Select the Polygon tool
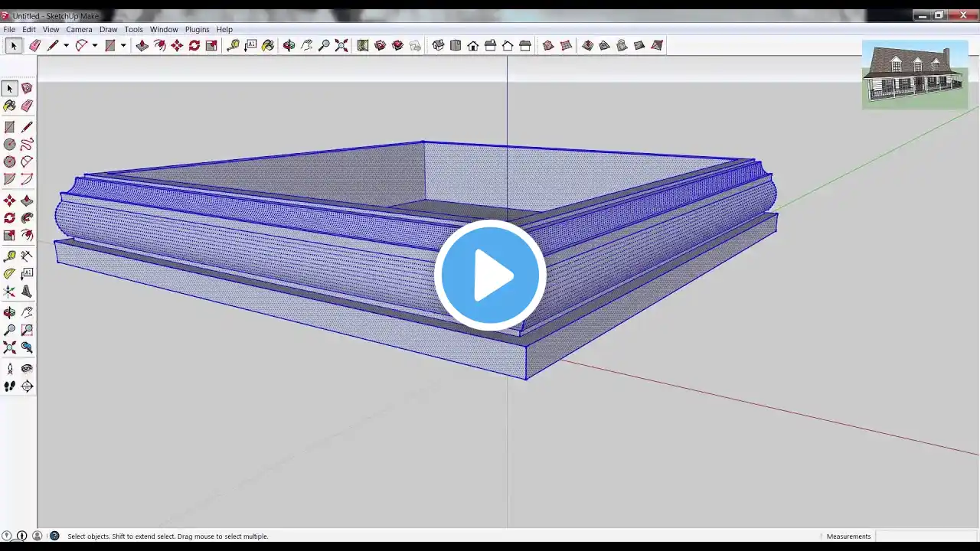The width and height of the screenshot is (980, 551). pos(9,162)
